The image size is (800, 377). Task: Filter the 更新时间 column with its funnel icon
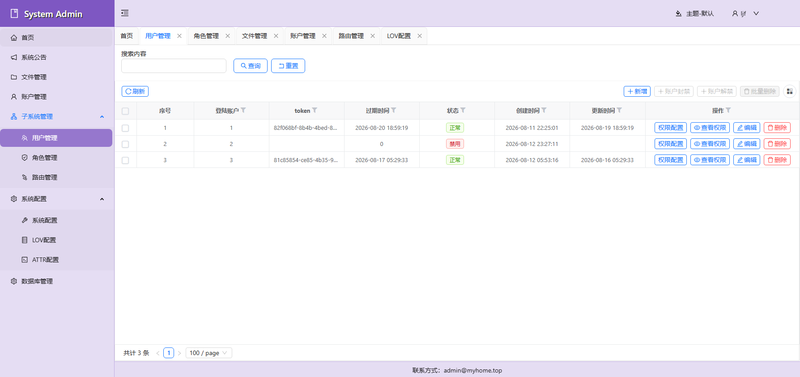619,110
